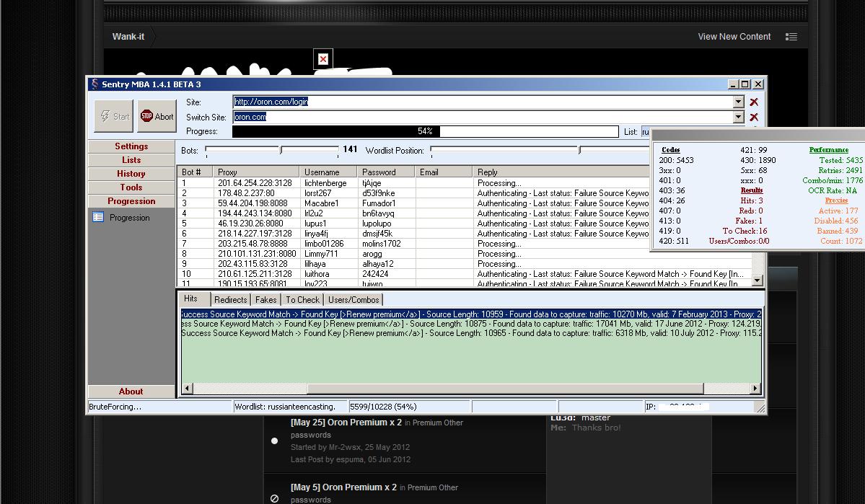
Task: Click the 'BruteForcing...' status bar text
Action: (x=115, y=407)
